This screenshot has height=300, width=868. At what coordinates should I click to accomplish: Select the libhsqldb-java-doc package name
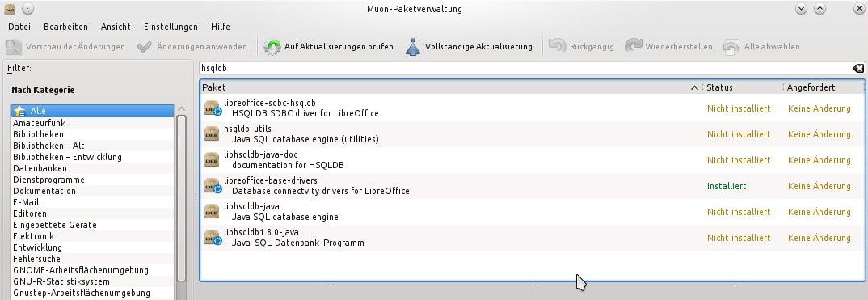coord(260,154)
